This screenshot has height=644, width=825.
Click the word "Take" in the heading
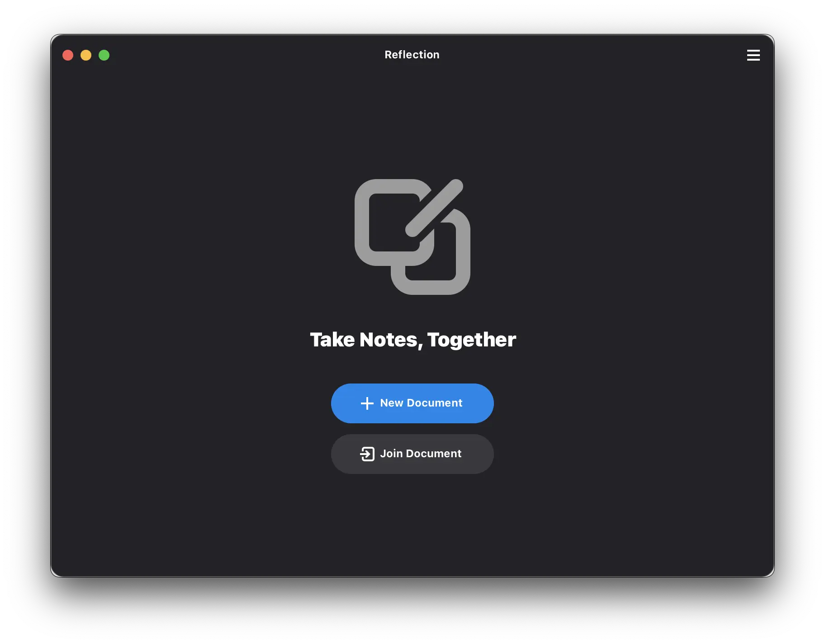[332, 340]
